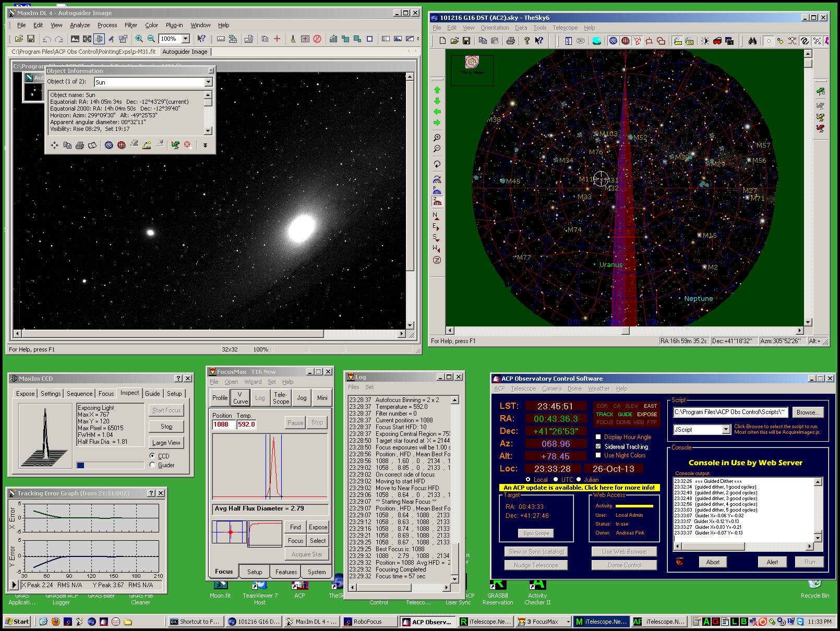Screen dimensions: 840x631
Task: Click Large View button in MaxIm CCD
Action: [166, 443]
